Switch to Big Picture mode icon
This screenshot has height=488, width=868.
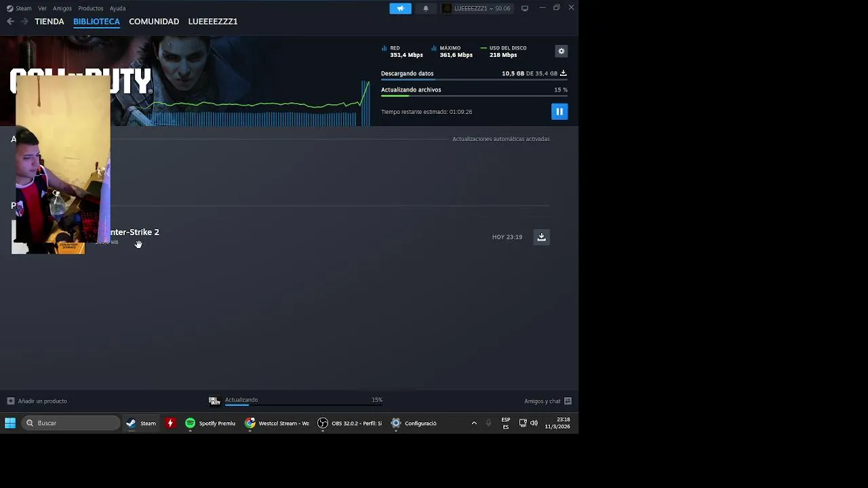524,8
